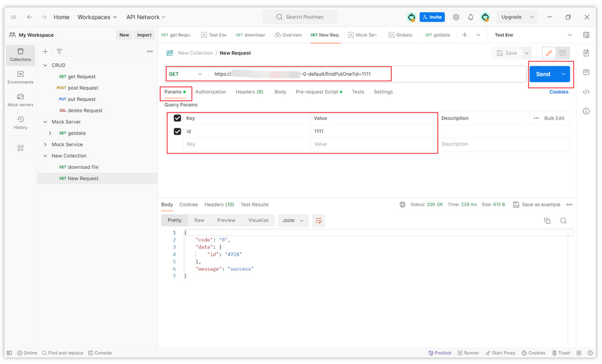Toggle word wrap in response body

(318, 221)
